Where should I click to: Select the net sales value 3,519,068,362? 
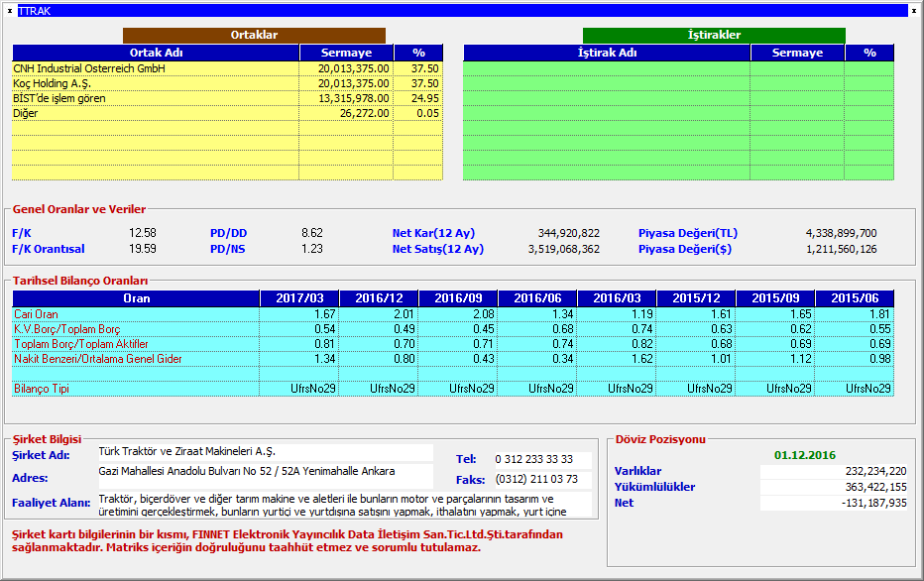point(564,249)
